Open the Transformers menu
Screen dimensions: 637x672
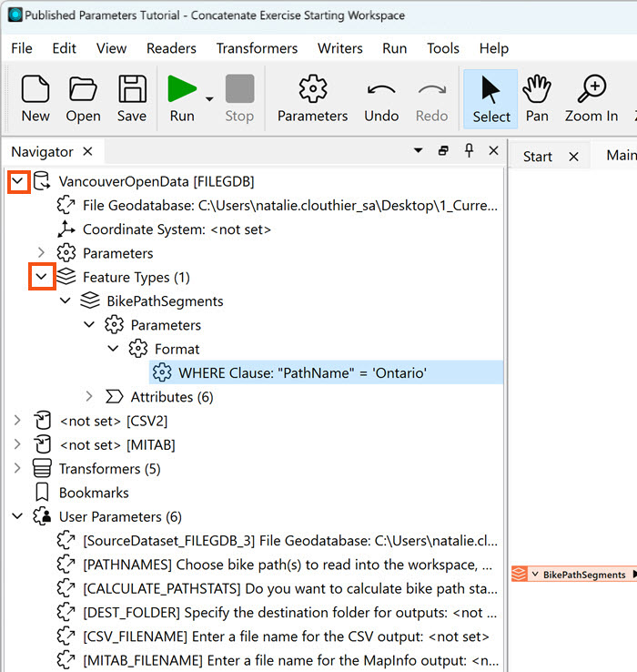(x=257, y=48)
